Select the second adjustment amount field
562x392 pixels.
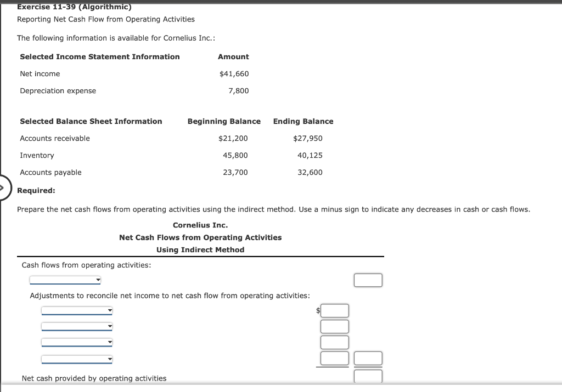click(x=334, y=326)
